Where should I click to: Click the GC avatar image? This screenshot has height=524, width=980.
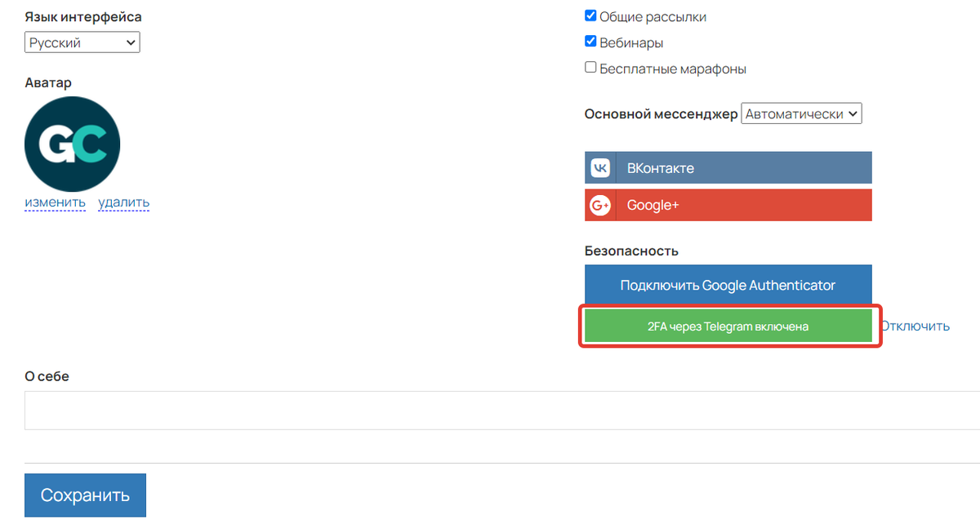coord(73,144)
